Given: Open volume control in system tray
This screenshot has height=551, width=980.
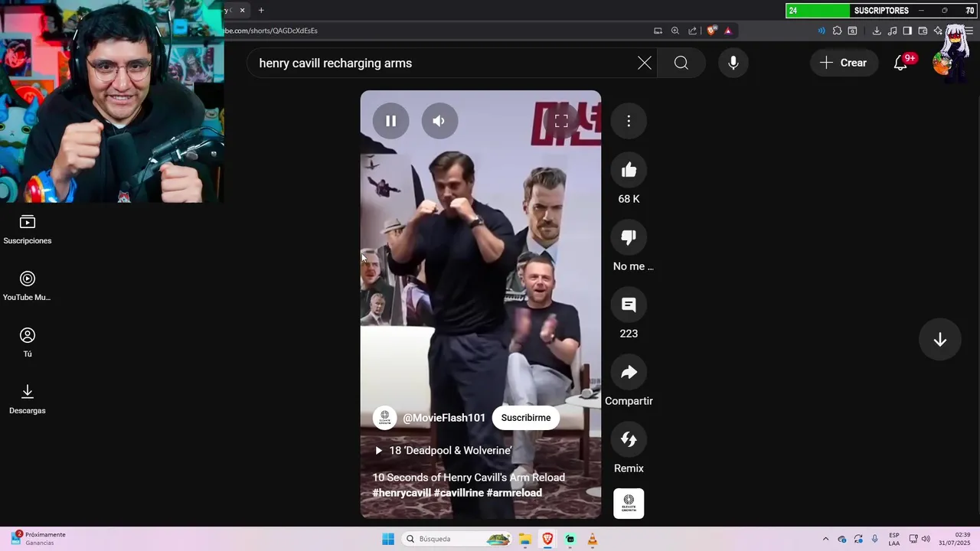Looking at the screenshot, I should coord(926,539).
